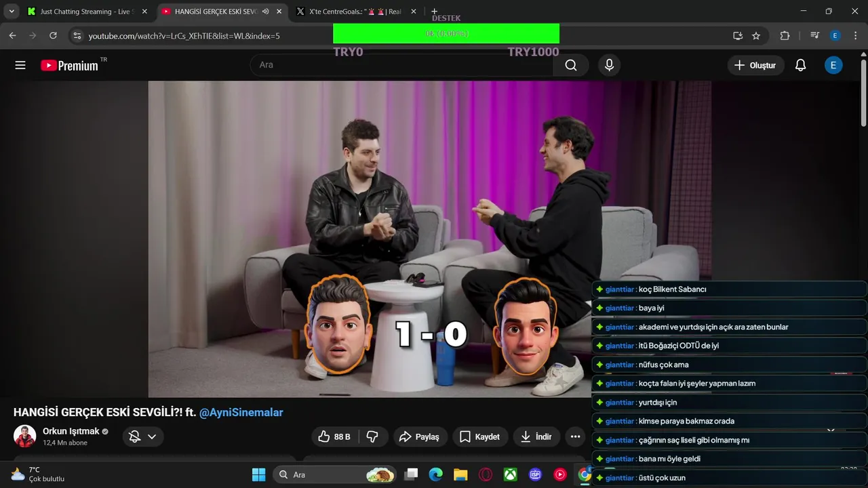Like the video with 88 B likes
The width and height of the screenshot is (868, 488).
pos(335,437)
